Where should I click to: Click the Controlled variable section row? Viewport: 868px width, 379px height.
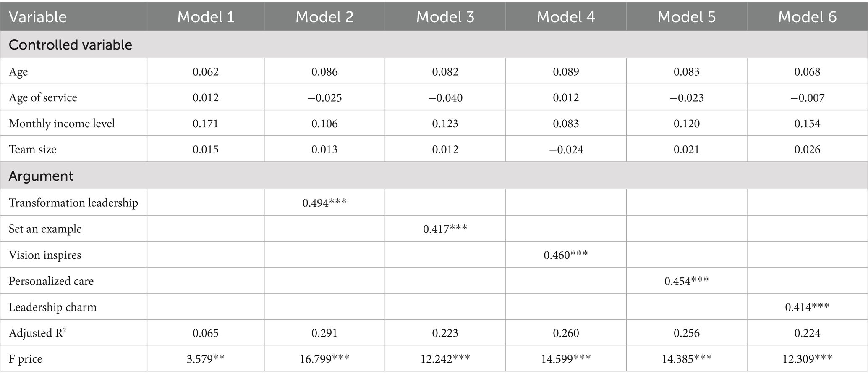pos(434,45)
